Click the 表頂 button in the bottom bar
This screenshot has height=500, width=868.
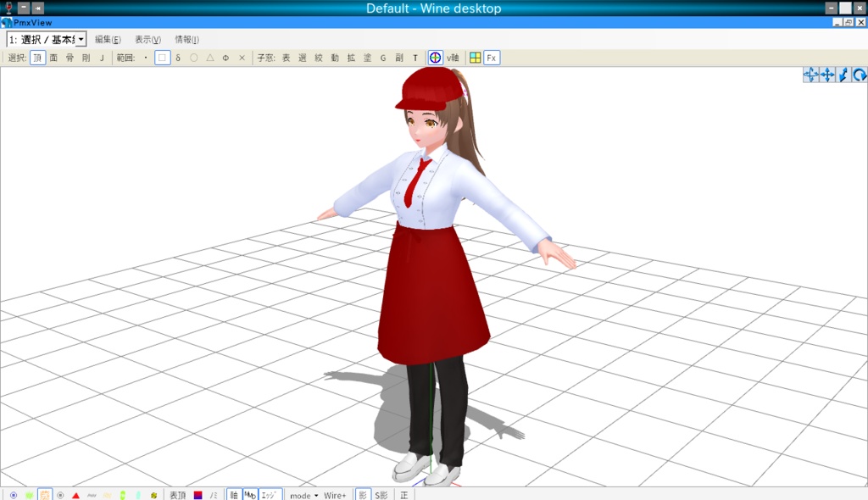point(177,494)
